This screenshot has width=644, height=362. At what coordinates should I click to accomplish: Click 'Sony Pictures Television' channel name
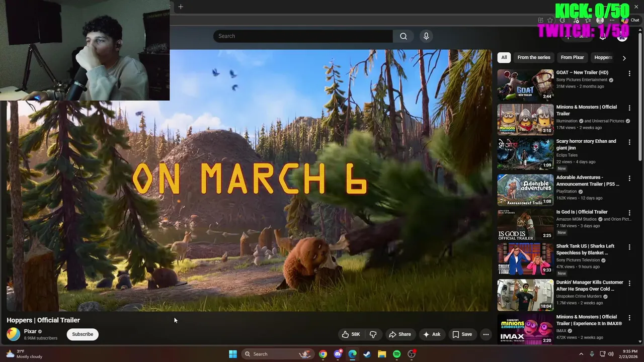(x=578, y=260)
